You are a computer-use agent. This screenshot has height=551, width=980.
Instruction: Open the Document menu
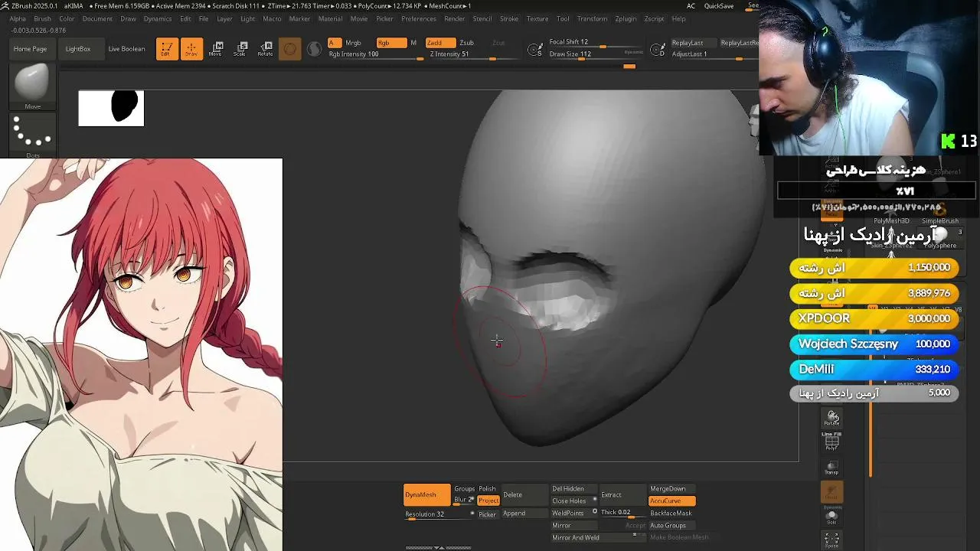[97, 18]
